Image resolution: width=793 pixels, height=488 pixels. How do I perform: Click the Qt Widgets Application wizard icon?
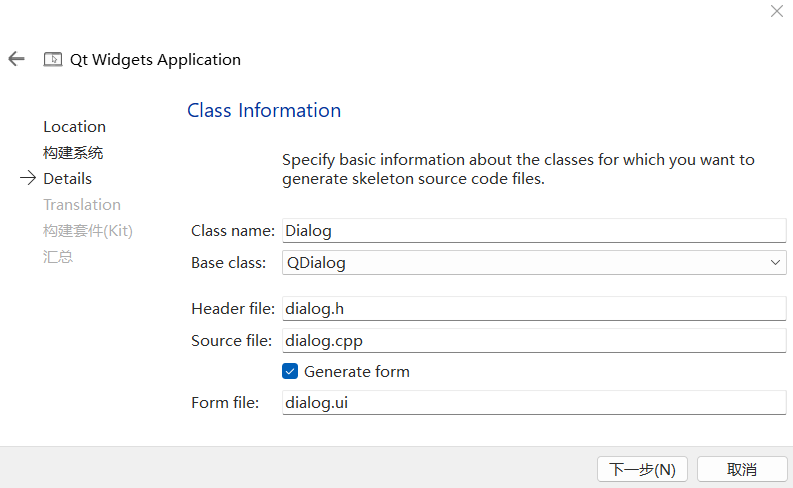[53, 60]
